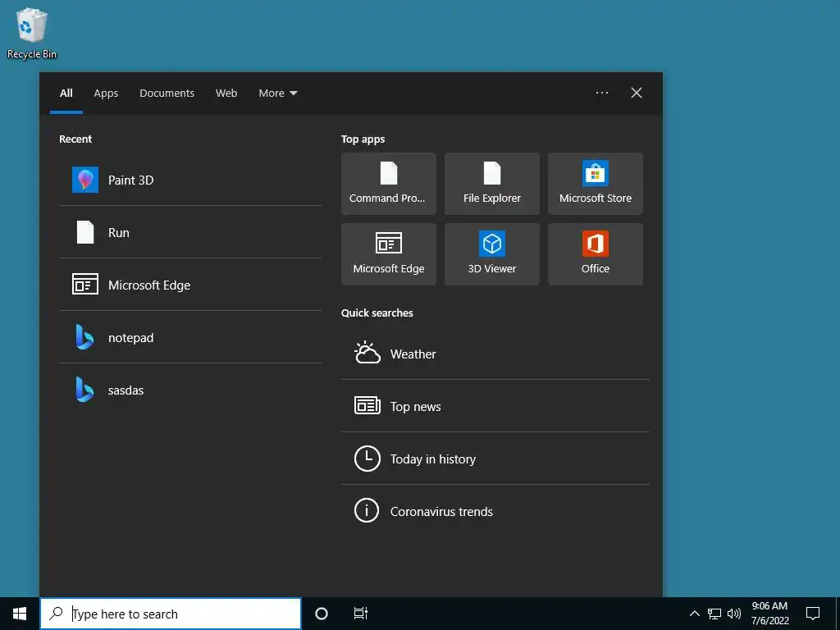Open Microsoft Edge tile in Top apps
Image resolution: width=840 pixels, height=630 pixels.
pyautogui.click(x=389, y=254)
